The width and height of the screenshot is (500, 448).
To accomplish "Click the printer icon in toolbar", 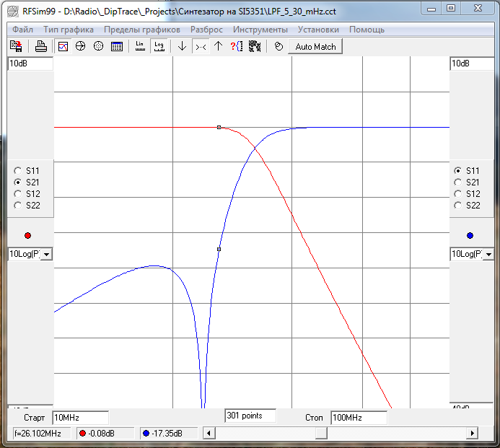I will click(x=41, y=47).
